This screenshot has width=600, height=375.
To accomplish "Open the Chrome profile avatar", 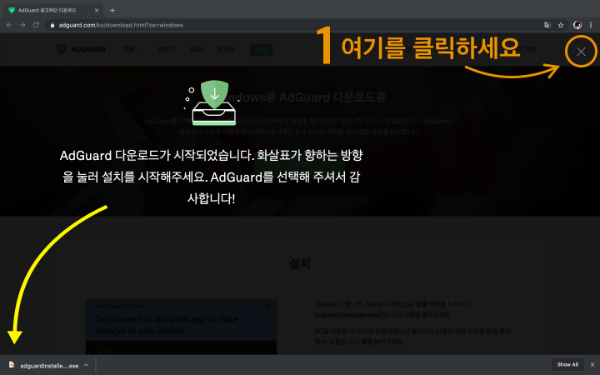I will click(577, 25).
